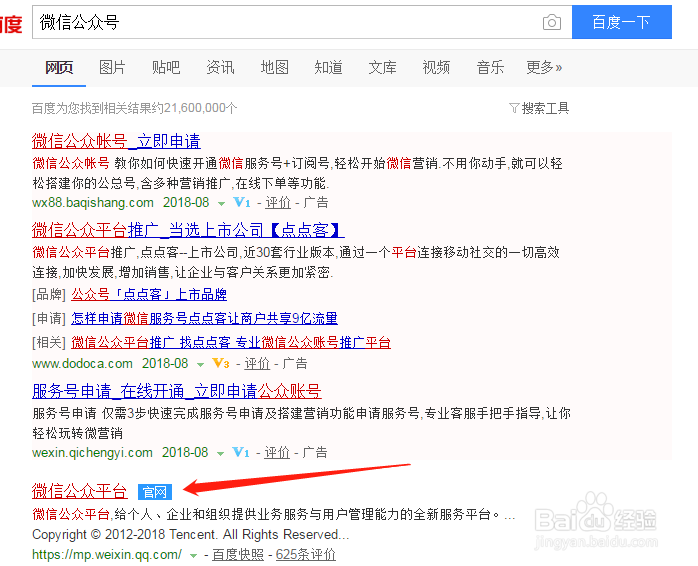Click V1 badge on wx88.baqishang.com result
This screenshot has height=566, width=698.
(x=242, y=203)
